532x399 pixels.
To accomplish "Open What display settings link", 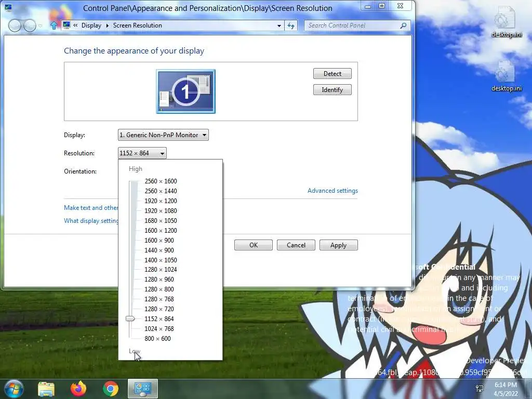I will (91, 221).
